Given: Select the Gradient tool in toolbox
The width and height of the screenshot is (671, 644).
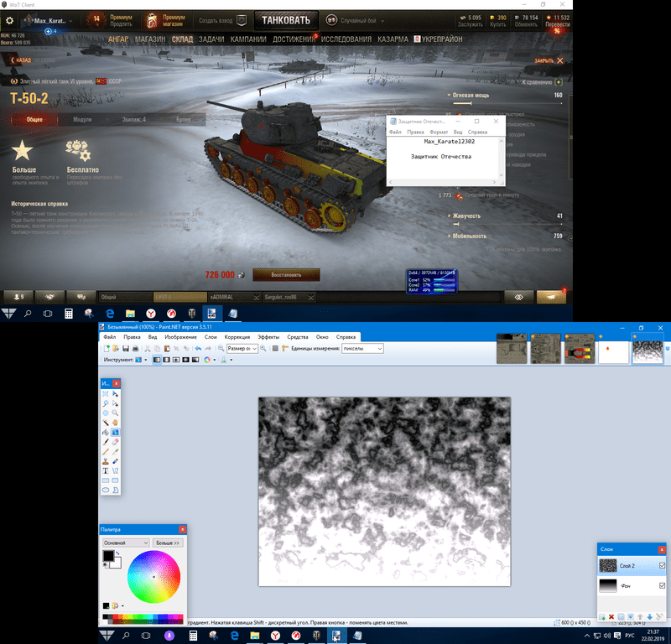Looking at the screenshot, I should tap(115, 432).
